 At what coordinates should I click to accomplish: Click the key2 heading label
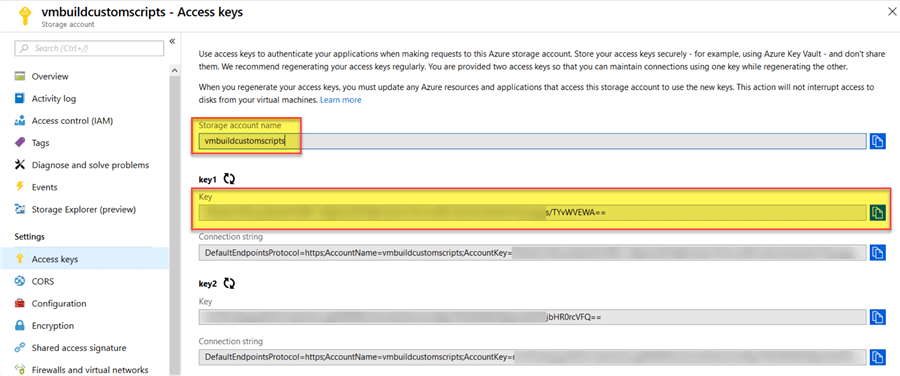(x=208, y=284)
